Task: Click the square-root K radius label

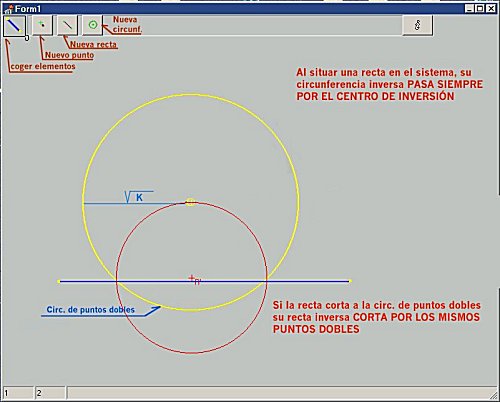Action: tap(134, 197)
